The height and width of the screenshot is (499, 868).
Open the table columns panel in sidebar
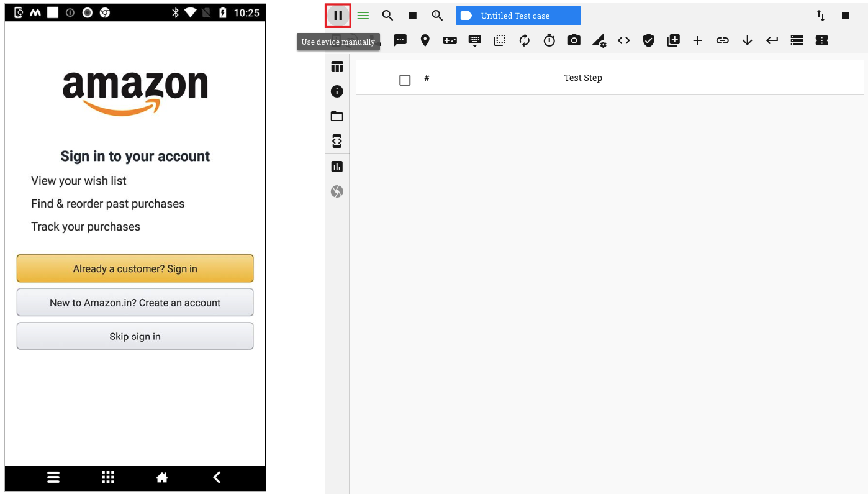337,67
